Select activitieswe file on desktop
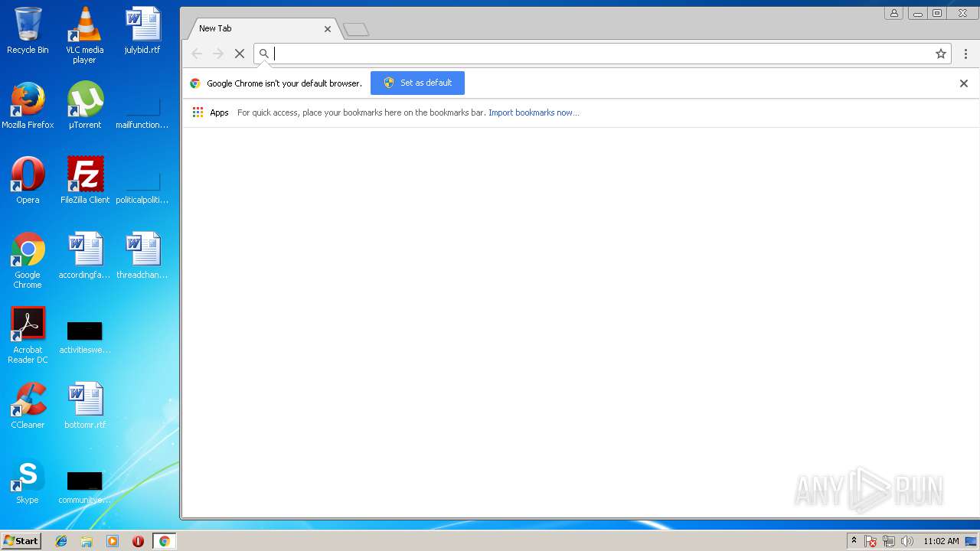Screen dimensions: 980x551 pyautogui.click(x=85, y=337)
